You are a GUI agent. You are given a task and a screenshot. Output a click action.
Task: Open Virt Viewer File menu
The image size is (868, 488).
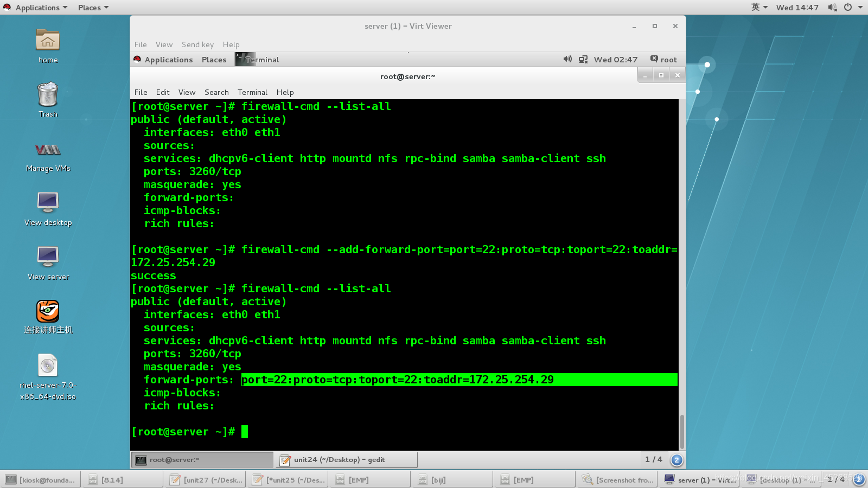141,44
